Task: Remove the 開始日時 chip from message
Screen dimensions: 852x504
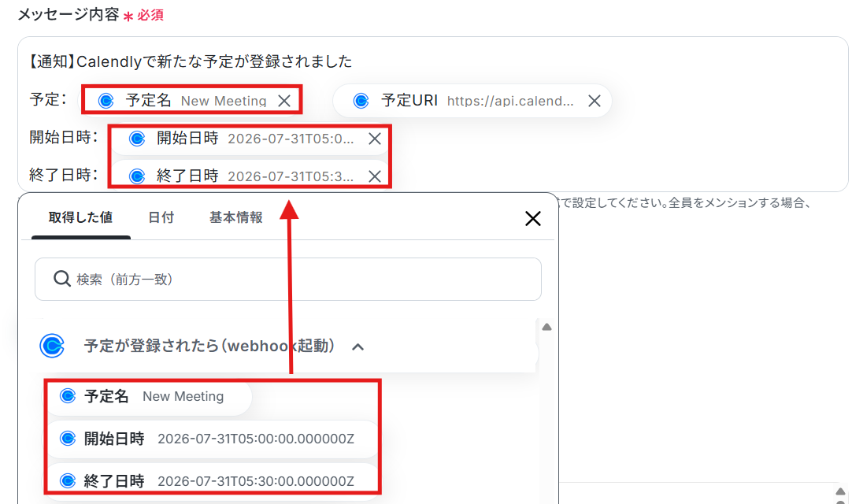Action: click(x=374, y=139)
